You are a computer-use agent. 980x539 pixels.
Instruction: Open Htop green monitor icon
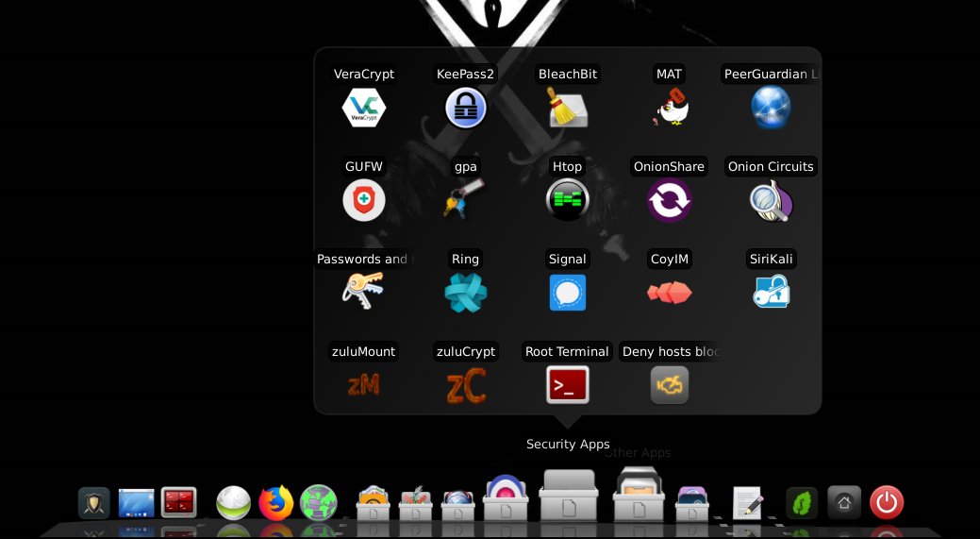pos(568,200)
